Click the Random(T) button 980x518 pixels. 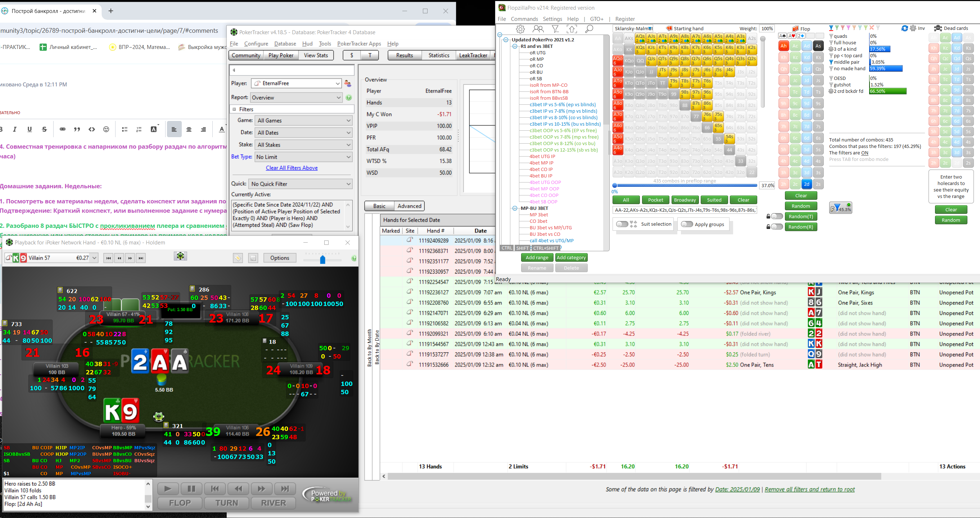coord(801,217)
